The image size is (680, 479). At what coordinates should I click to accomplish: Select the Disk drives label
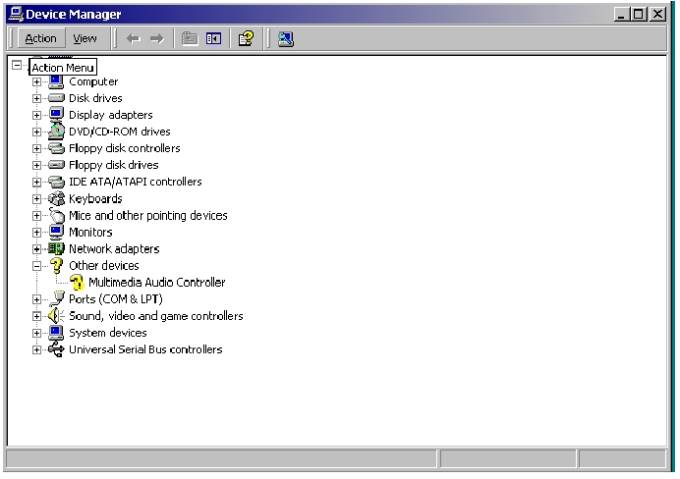click(x=95, y=98)
